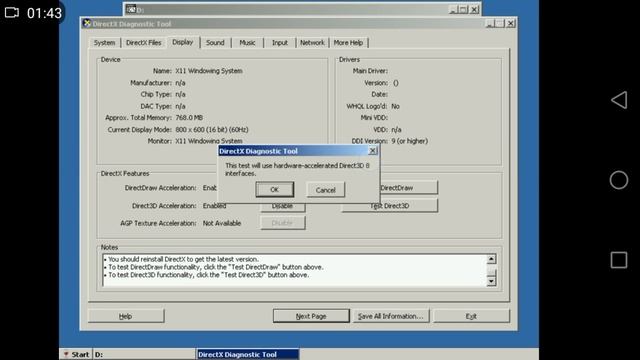The width and height of the screenshot is (640, 360).
Task: Click the DirectX Diagnostic Tool title icon
Action: pyautogui.click(x=87, y=23)
